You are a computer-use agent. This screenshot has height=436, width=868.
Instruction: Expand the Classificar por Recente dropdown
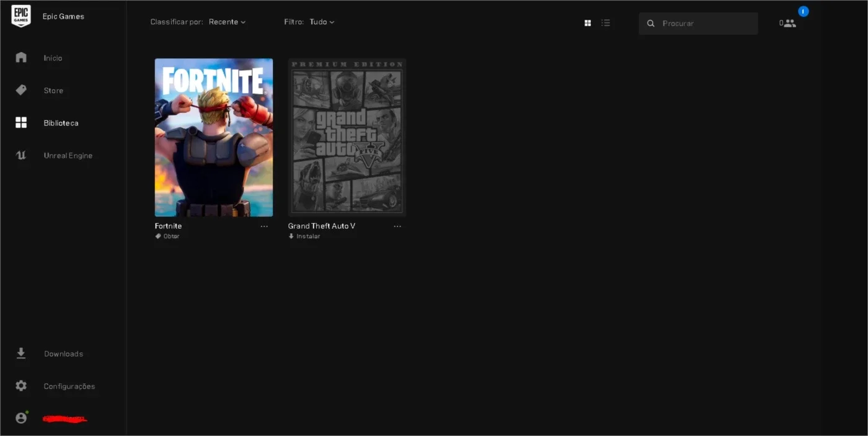pos(228,22)
